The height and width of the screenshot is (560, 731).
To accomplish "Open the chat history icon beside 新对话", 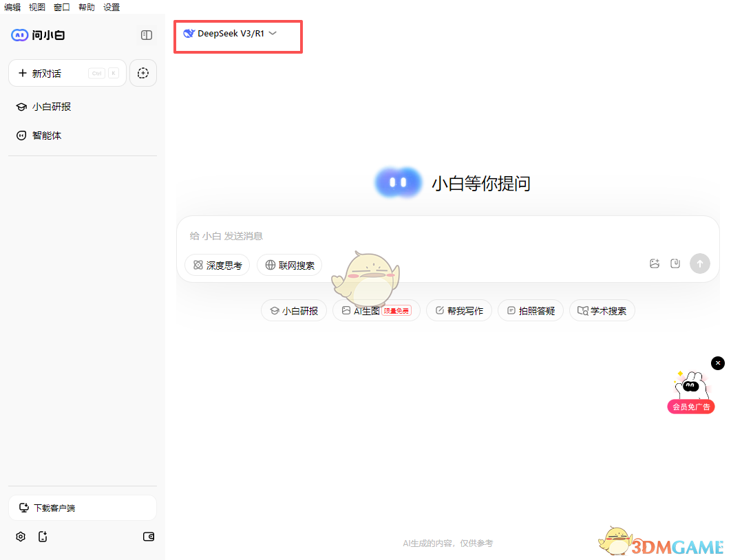I will tap(142, 72).
